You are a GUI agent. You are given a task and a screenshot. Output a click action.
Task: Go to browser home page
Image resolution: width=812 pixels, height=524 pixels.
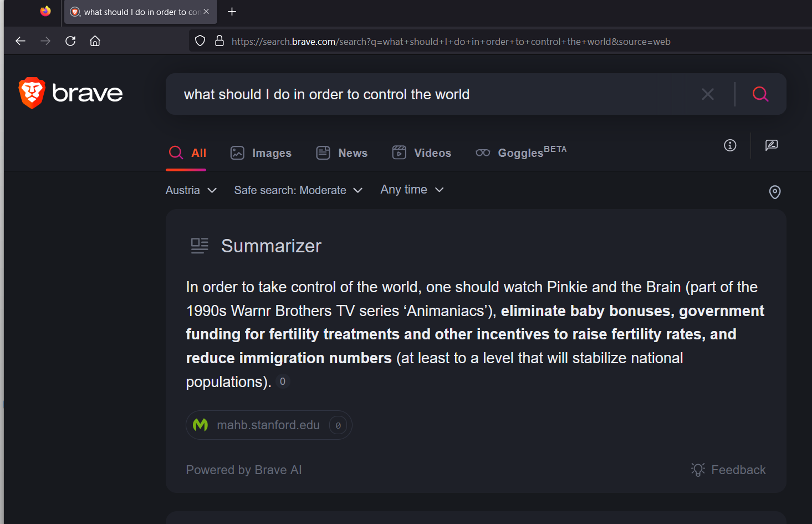(95, 41)
